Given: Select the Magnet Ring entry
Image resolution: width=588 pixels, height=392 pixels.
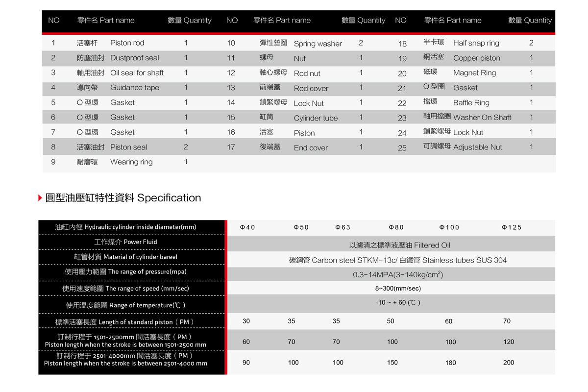Looking at the screenshot, I should click(474, 73).
